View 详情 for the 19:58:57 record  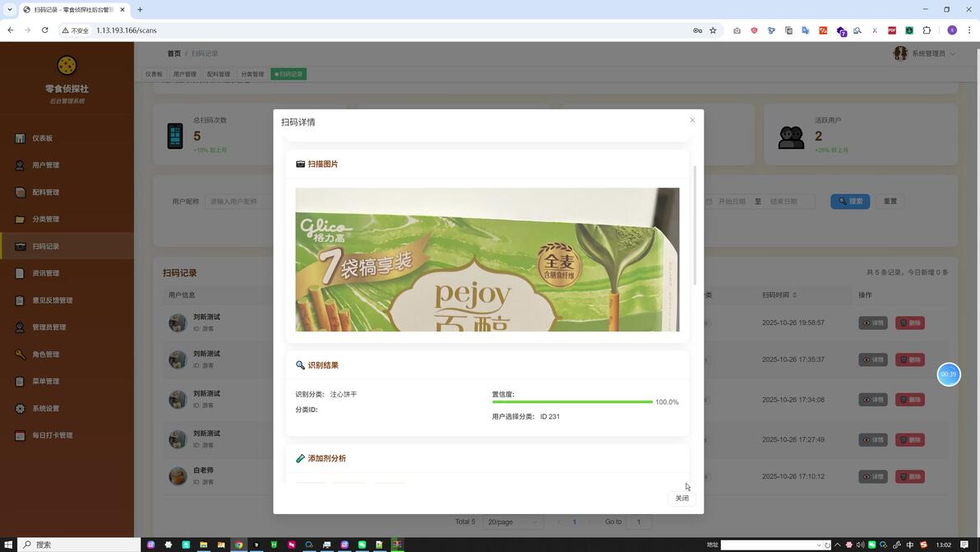click(x=872, y=323)
